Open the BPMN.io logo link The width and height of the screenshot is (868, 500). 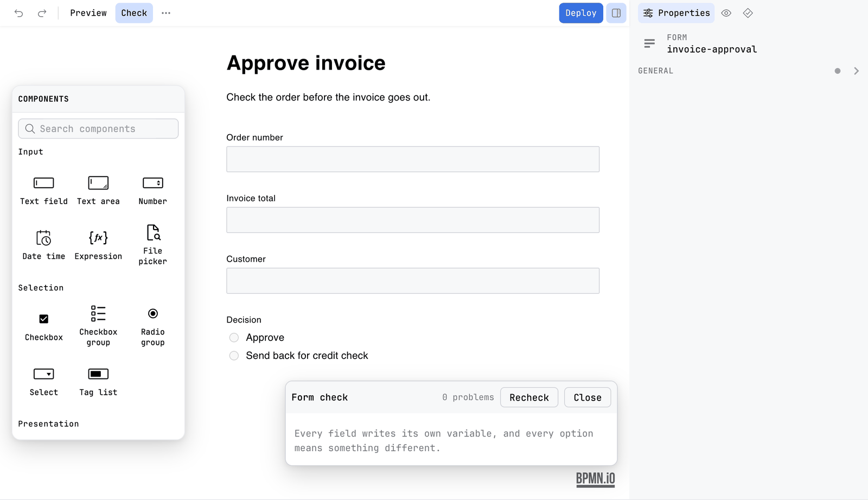coord(595,479)
